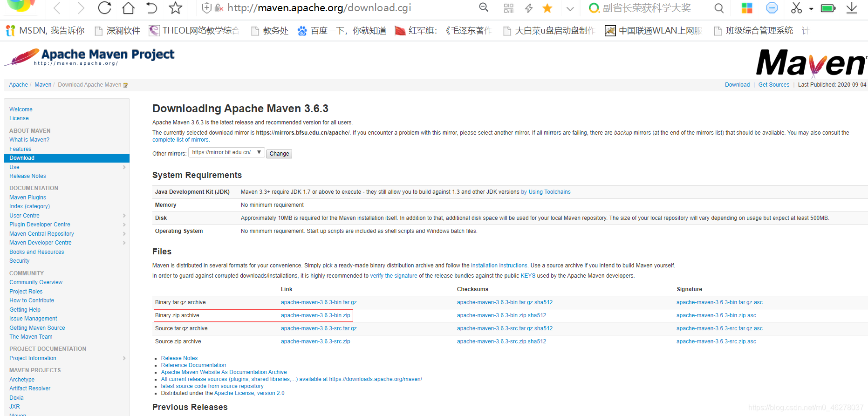This screenshot has height=416, width=868.
Task: Click the gold favorite star icon
Action: pyautogui.click(x=547, y=8)
